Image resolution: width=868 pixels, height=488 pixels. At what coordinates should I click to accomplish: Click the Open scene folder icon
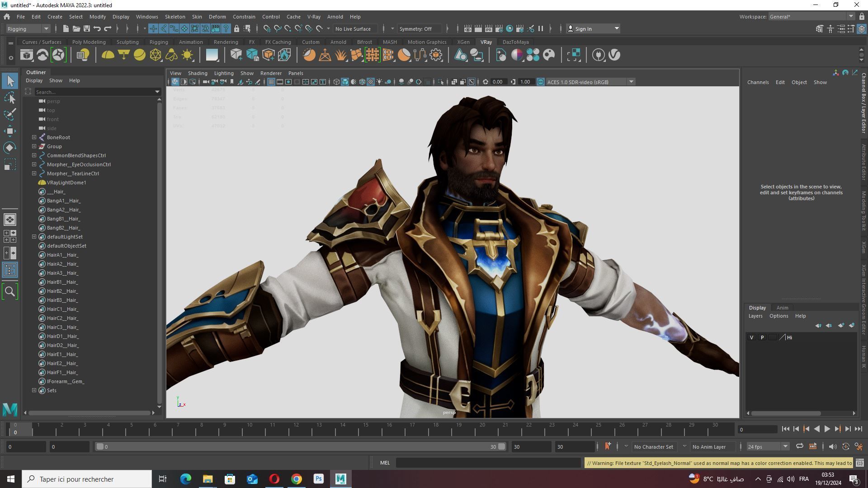[x=76, y=28]
